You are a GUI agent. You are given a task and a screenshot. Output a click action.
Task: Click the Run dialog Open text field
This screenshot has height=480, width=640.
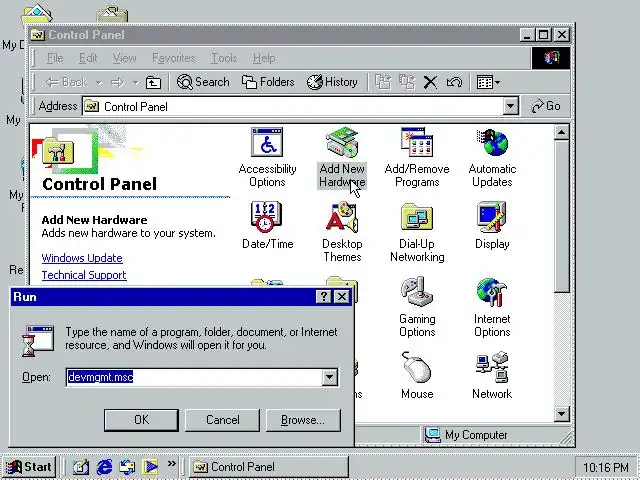click(x=194, y=377)
